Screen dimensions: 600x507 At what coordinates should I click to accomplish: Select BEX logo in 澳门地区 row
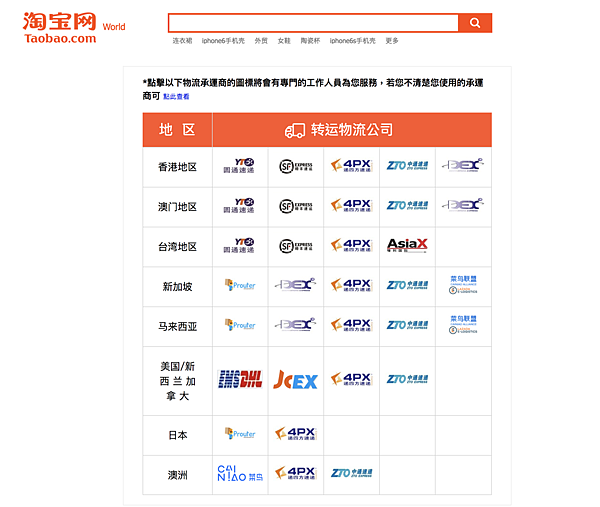[463, 205]
